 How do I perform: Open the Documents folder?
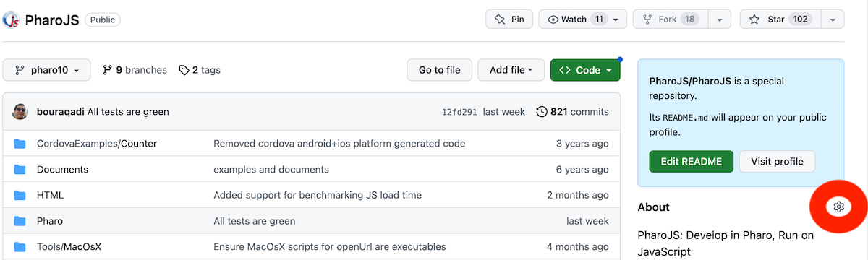(x=62, y=170)
